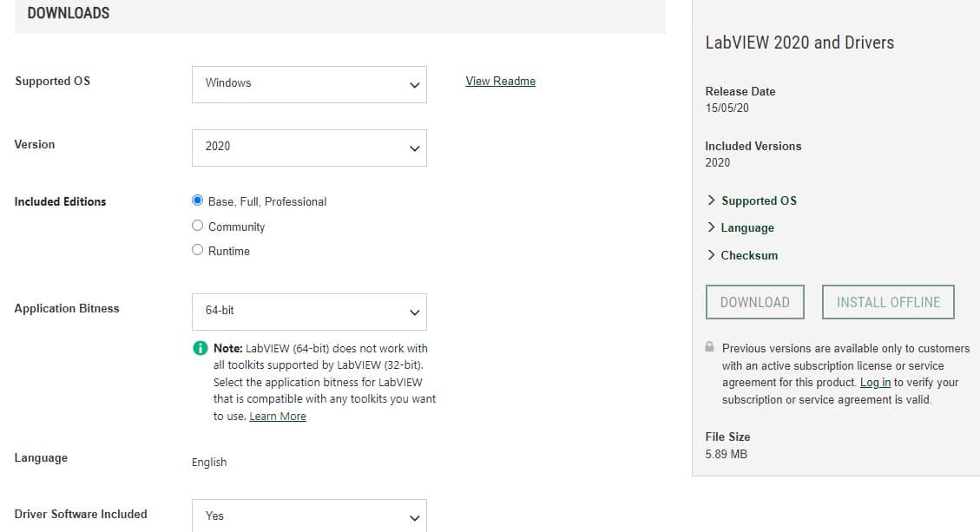Select the Runtime edition
The width and height of the screenshot is (980, 532).
(197, 250)
